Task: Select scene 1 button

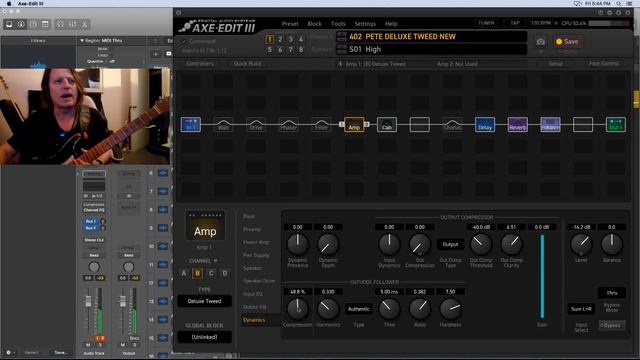Action: pos(269,40)
